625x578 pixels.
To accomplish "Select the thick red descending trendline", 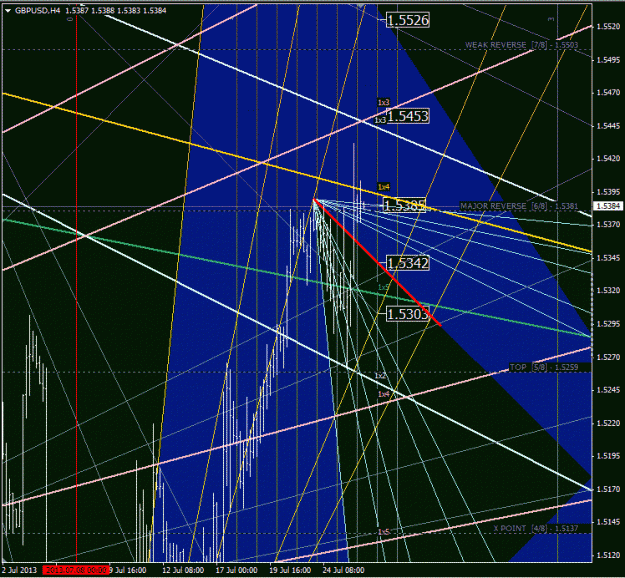I will click(x=377, y=262).
